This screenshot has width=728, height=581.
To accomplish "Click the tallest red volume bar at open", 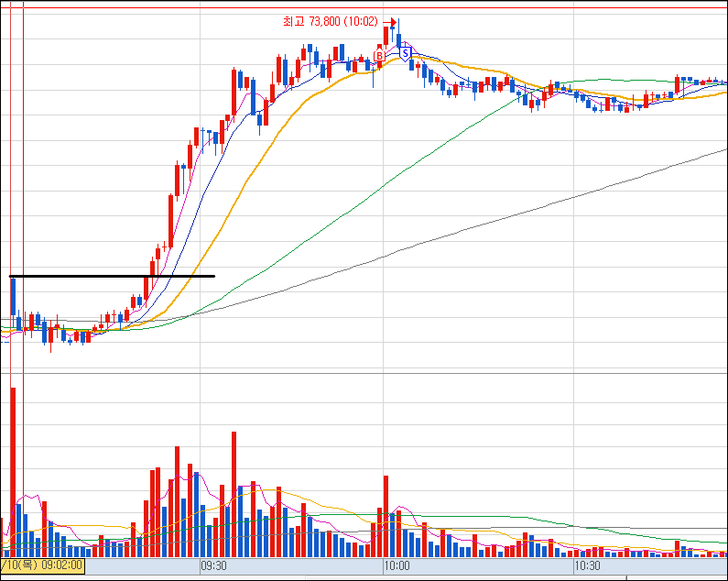I will [x=13, y=472].
